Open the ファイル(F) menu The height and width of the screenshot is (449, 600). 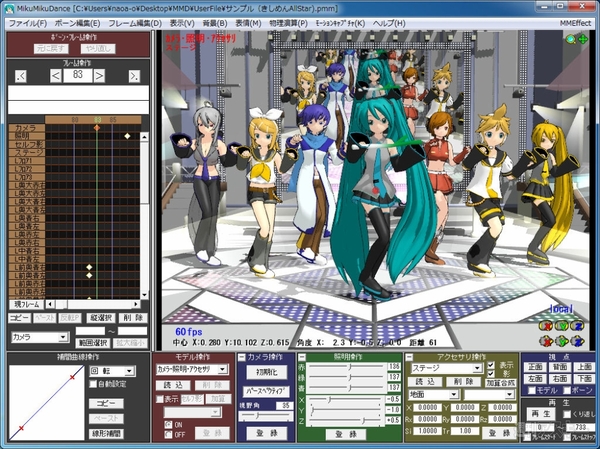[x=28, y=23]
